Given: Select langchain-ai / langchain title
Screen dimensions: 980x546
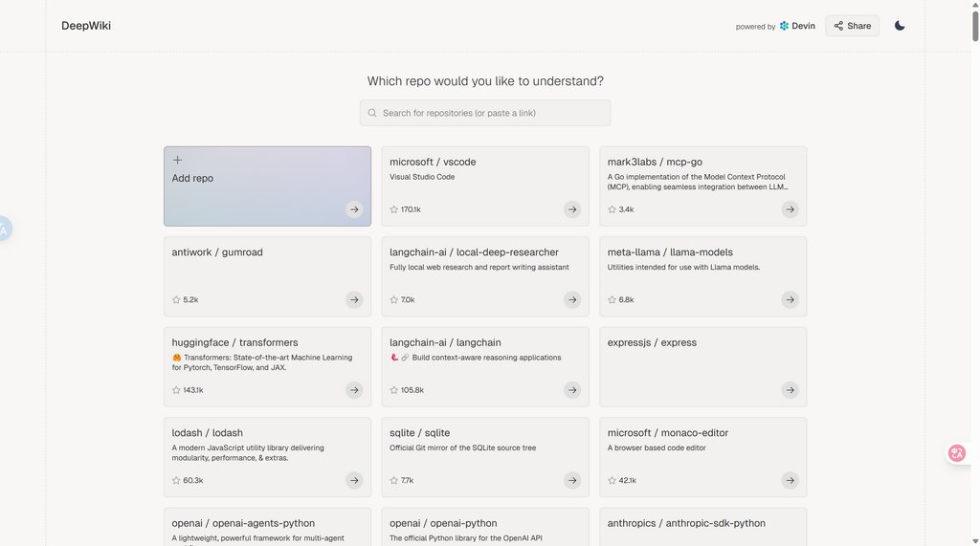Looking at the screenshot, I should (x=446, y=342).
